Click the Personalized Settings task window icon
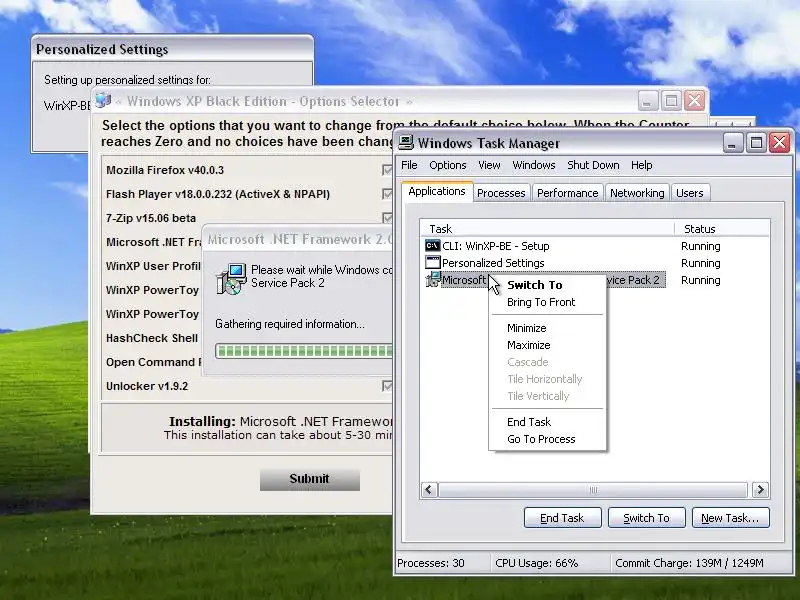 432,263
